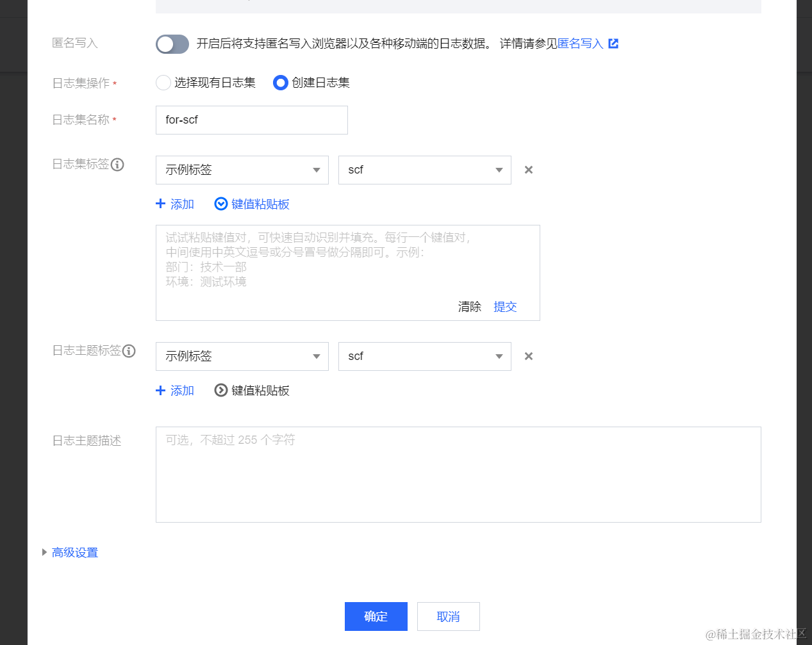Submit pasted key-value pairs via 提交

tap(505, 307)
